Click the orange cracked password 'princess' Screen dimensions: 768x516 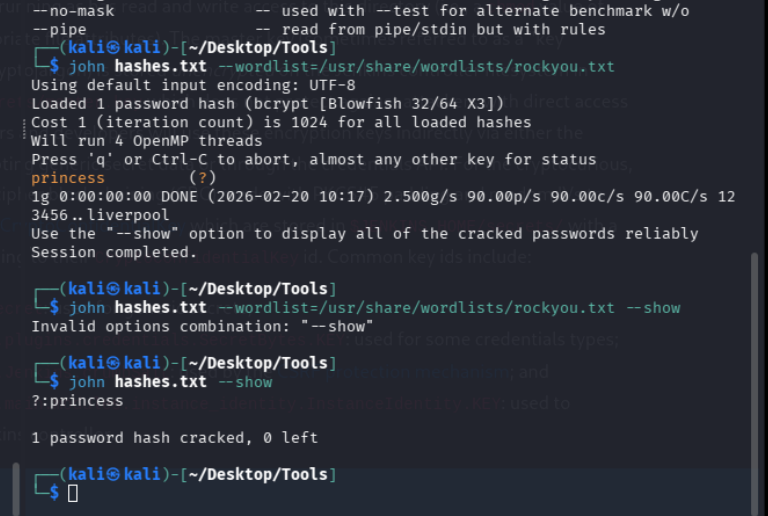click(68, 178)
